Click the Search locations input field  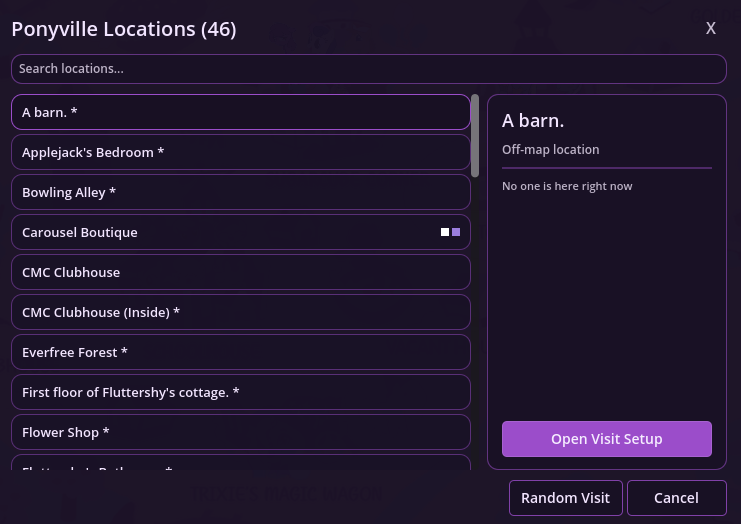click(x=368, y=69)
